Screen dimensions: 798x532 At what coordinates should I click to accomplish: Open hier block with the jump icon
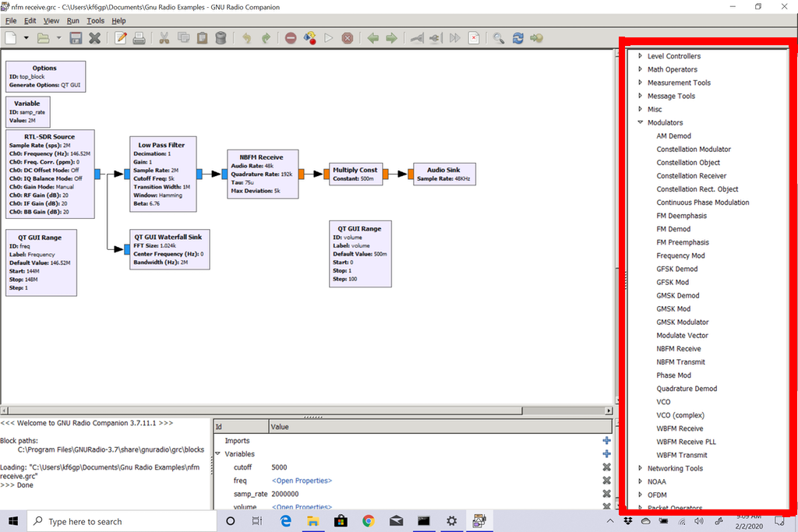pos(536,38)
